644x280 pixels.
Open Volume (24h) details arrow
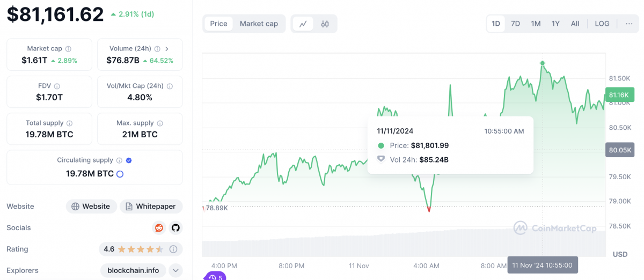point(167,49)
